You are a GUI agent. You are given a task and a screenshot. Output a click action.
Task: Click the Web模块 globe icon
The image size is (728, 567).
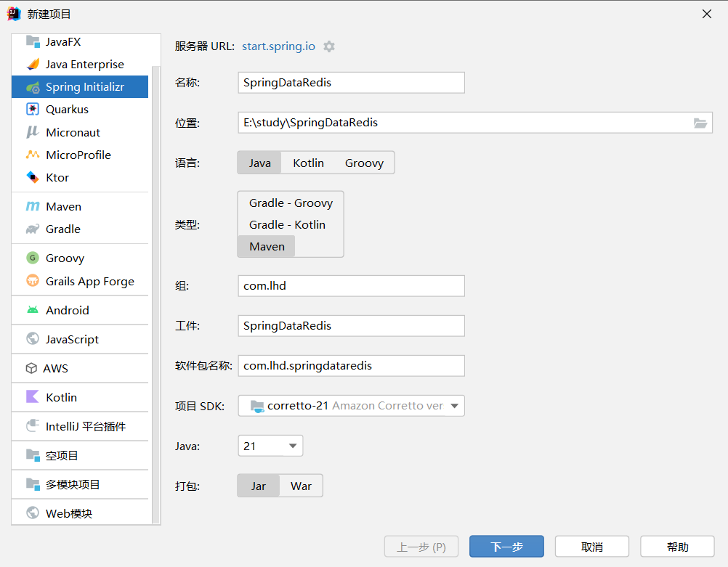[33, 513]
